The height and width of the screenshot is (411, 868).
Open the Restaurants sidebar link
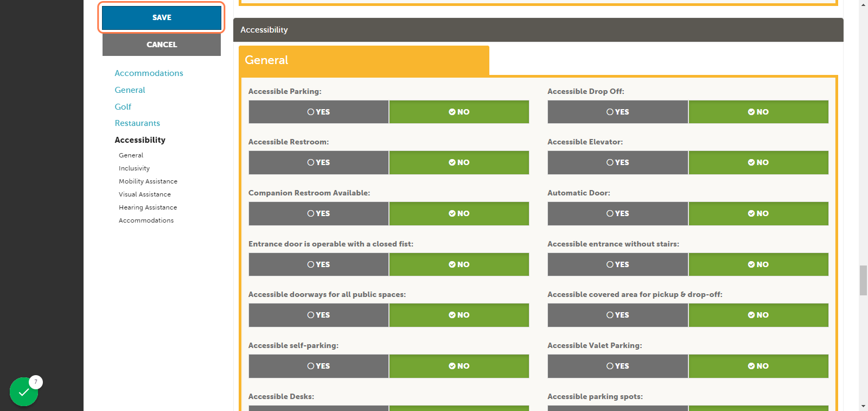coord(137,123)
